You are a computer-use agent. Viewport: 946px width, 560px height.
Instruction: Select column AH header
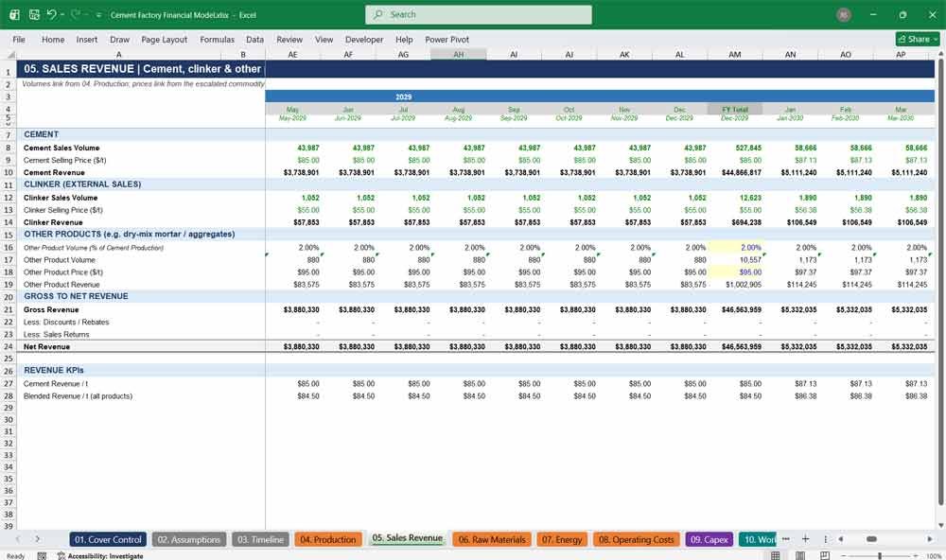click(x=459, y=54)
